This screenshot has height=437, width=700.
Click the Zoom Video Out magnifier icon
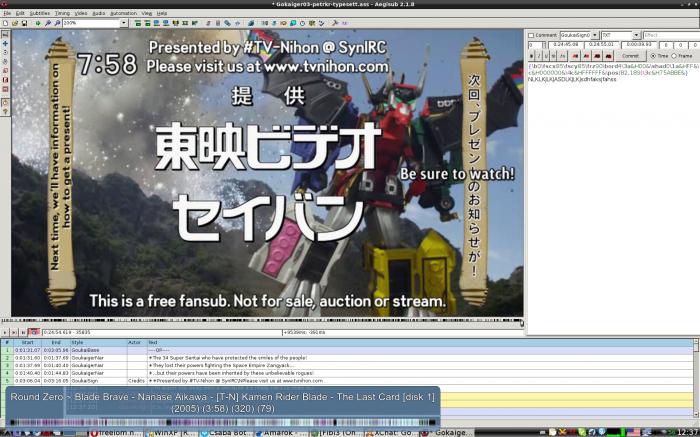58,23
